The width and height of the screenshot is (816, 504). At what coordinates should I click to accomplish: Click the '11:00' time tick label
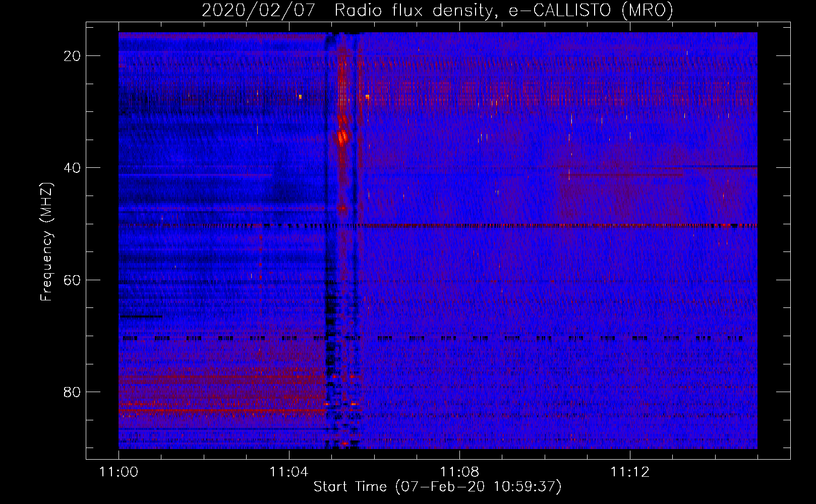click(119, 472)
